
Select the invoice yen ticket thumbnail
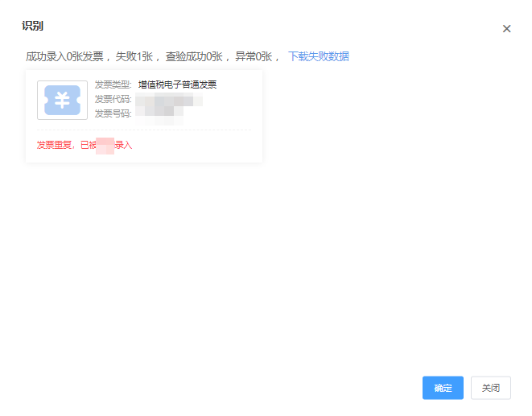(x=63, y=100)
